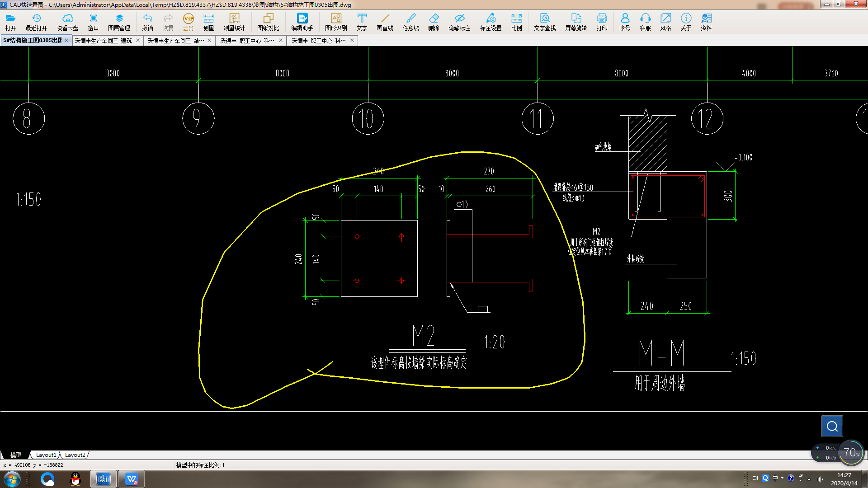Click the Redo (恢复) icon
The width and height of the screenshot is (868, 488).
tap(168, 22)
